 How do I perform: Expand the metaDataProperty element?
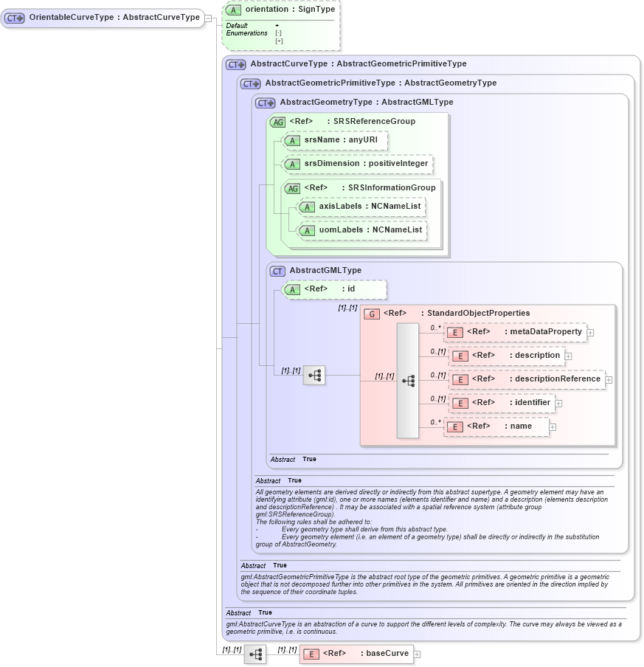590,333
